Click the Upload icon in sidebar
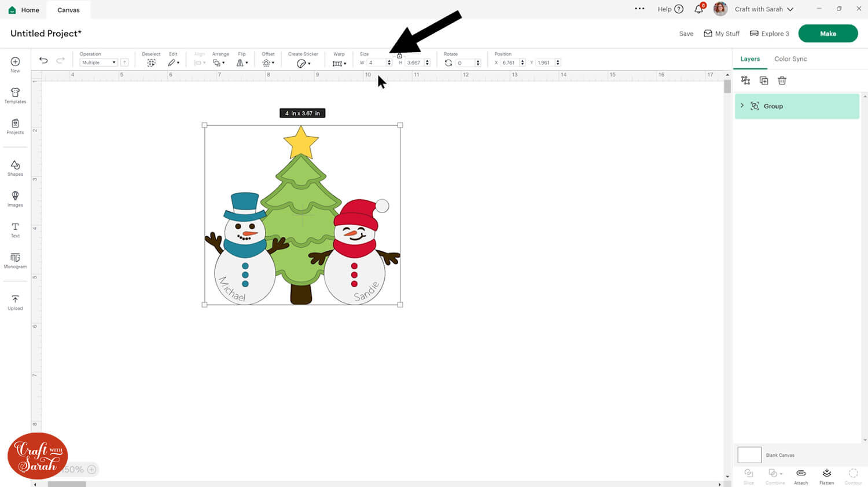 [x=15, y=302]
